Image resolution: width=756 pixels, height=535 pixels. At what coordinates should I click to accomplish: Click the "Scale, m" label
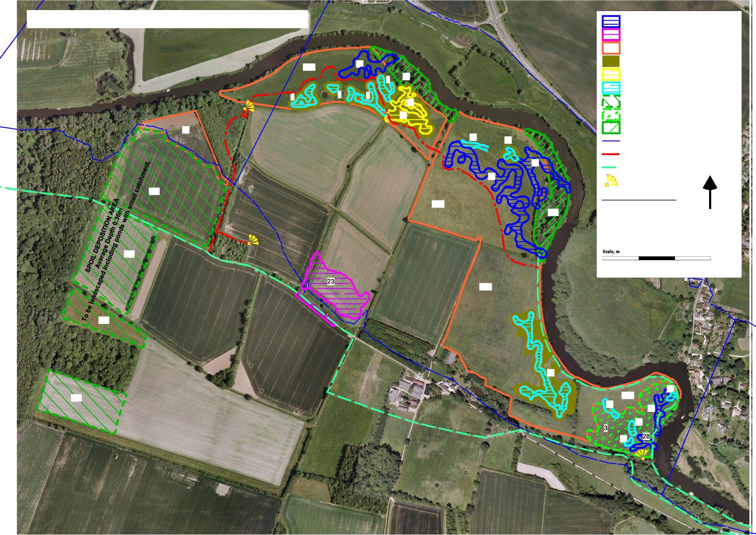tap(611, 251)
